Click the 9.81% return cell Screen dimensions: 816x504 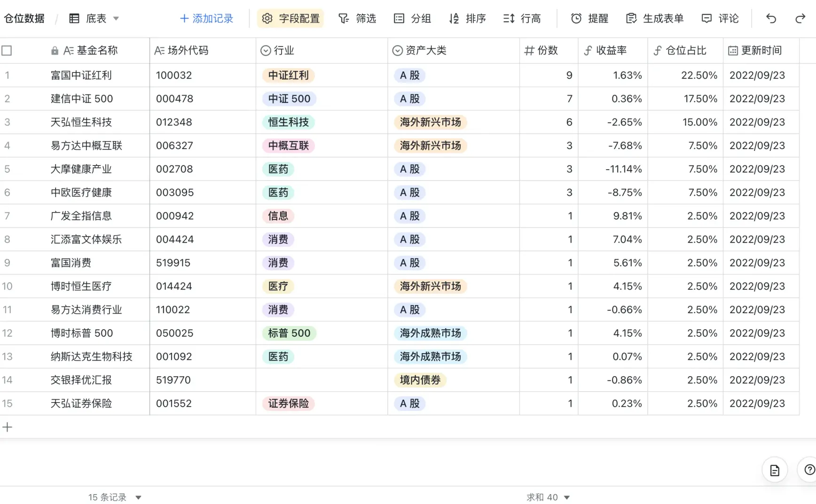point(613,216)
